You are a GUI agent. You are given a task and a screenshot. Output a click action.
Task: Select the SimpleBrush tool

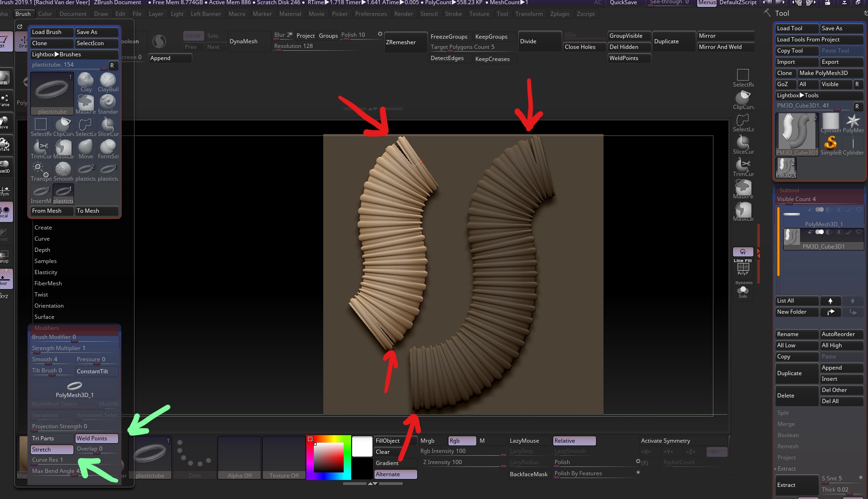(831, 146)
